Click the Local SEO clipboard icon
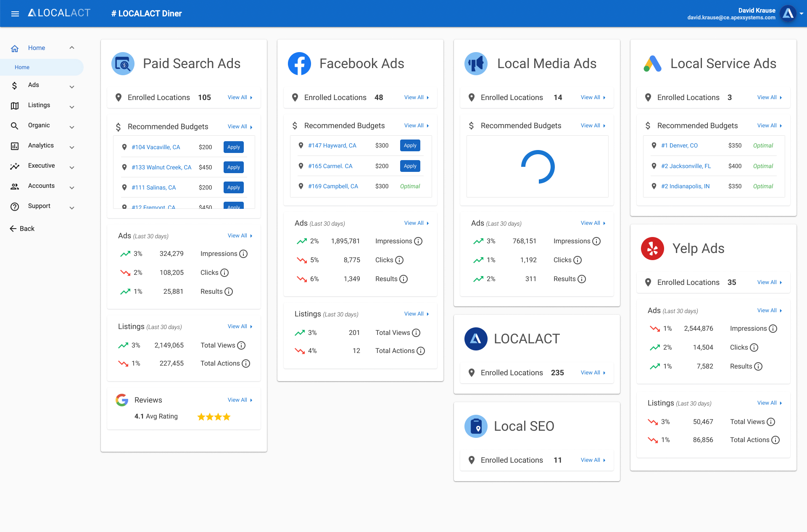The height and width of the screenshot is (532, 807). (x=476, y=426)
